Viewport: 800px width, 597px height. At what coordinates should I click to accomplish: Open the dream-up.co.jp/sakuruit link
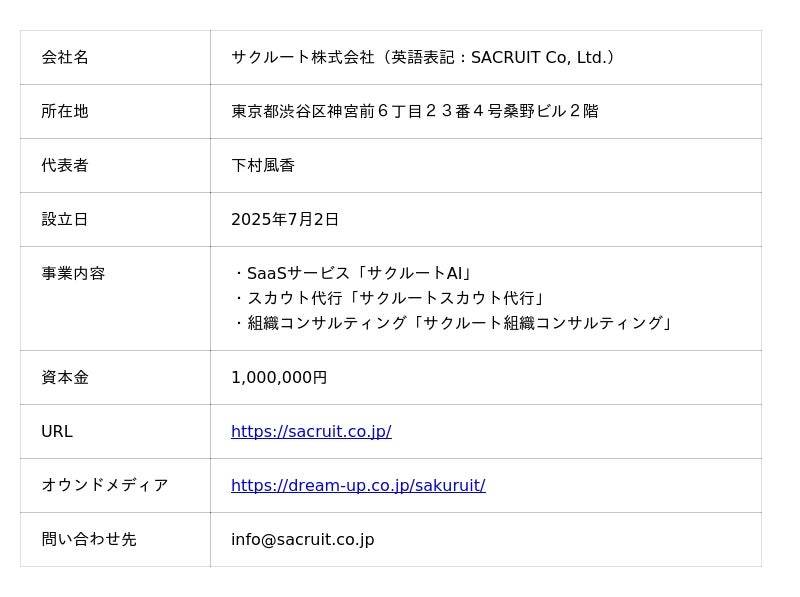click(x=358, y=485)
